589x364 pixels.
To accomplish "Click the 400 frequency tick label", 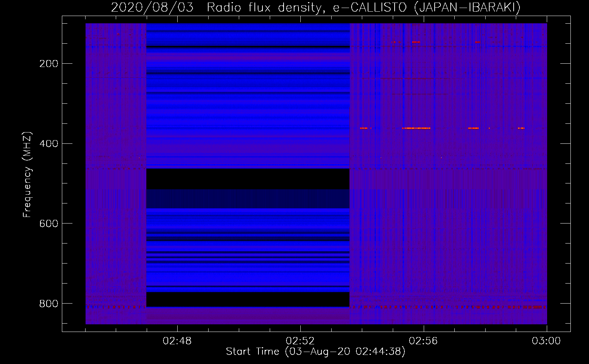I will click(x=49, y=143).
